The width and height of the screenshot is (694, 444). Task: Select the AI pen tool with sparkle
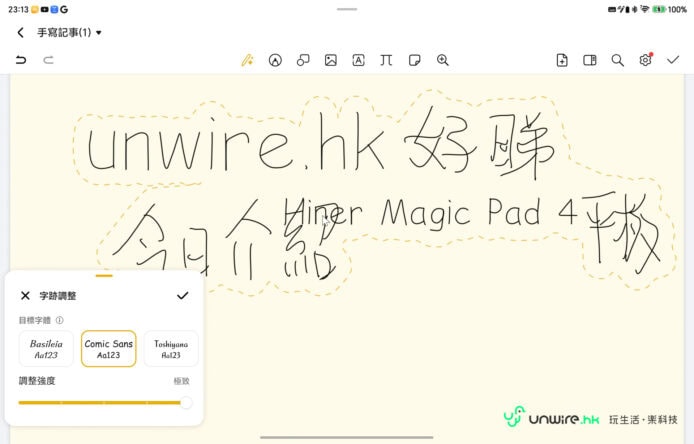[247, 60]
